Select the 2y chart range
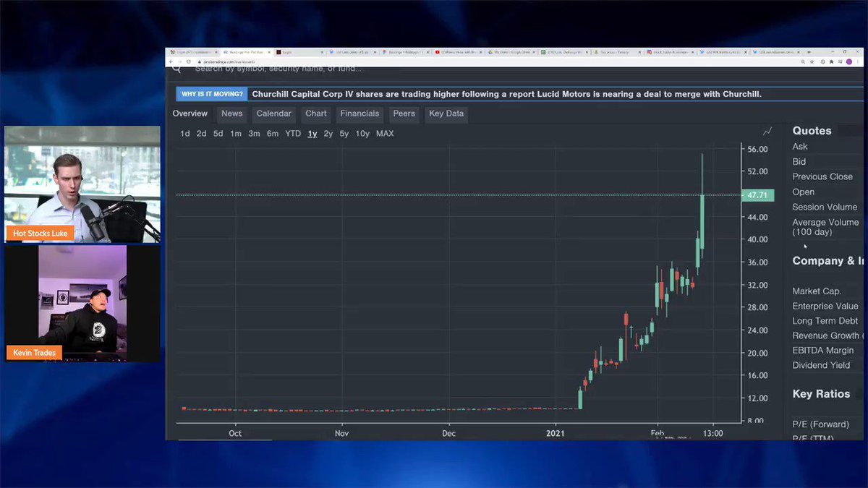The width and height of the screenshot is (868, 488). coord(328,134)
